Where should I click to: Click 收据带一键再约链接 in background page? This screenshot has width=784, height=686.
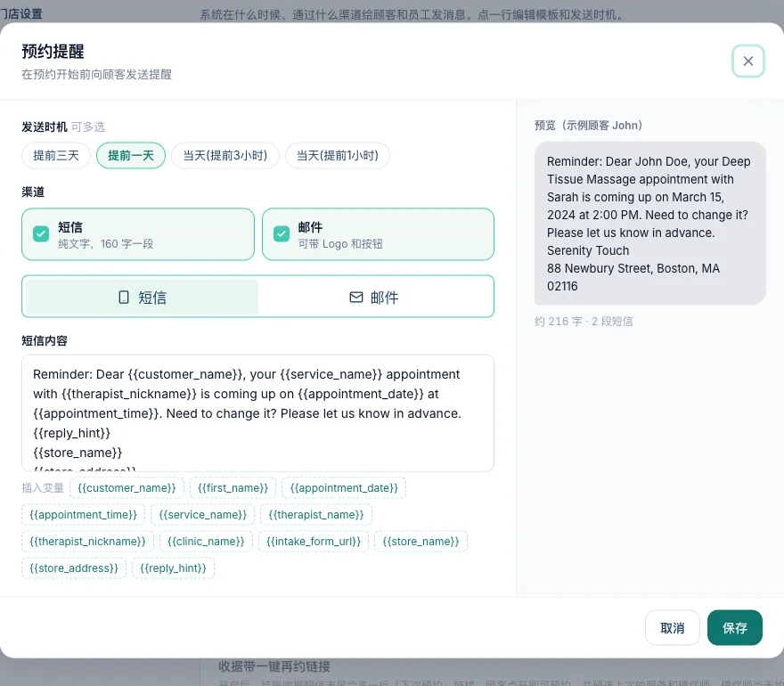[274, 666]
